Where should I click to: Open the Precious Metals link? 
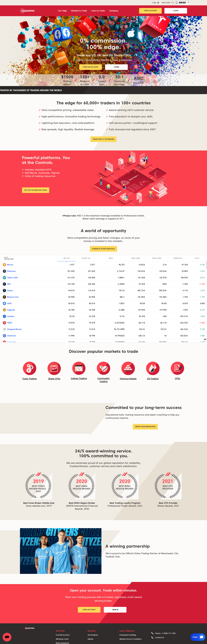pyautogui.click(x=128, y=379)
